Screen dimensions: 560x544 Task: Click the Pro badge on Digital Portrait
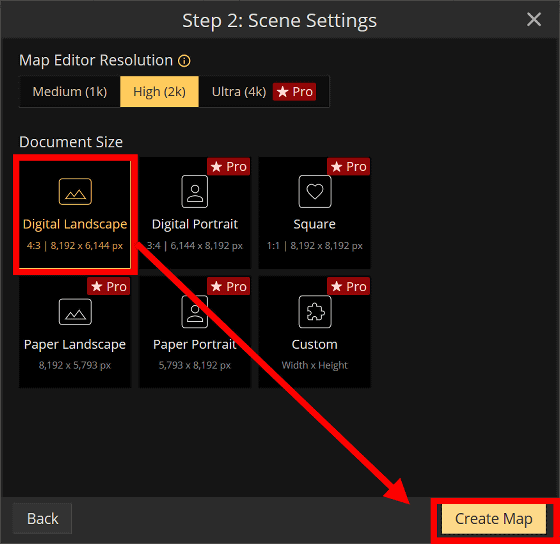point(229,167)
